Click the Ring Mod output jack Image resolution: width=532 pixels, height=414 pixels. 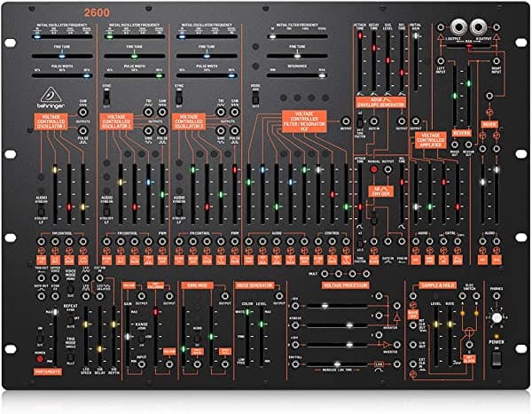pyautogui.click(x=224, y=296)
